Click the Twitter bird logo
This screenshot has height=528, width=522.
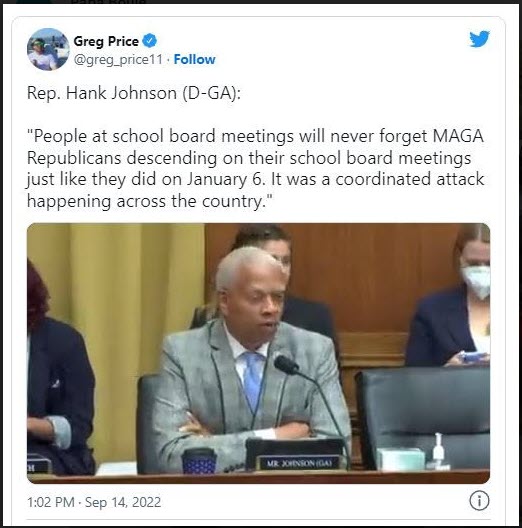pyautogui.click(x=480, y=39)
